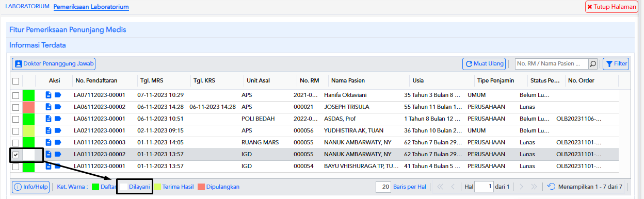Check the LA01112023-00003 row checkbox
Viewport: 644px width, 199px height.
(16, 142)
